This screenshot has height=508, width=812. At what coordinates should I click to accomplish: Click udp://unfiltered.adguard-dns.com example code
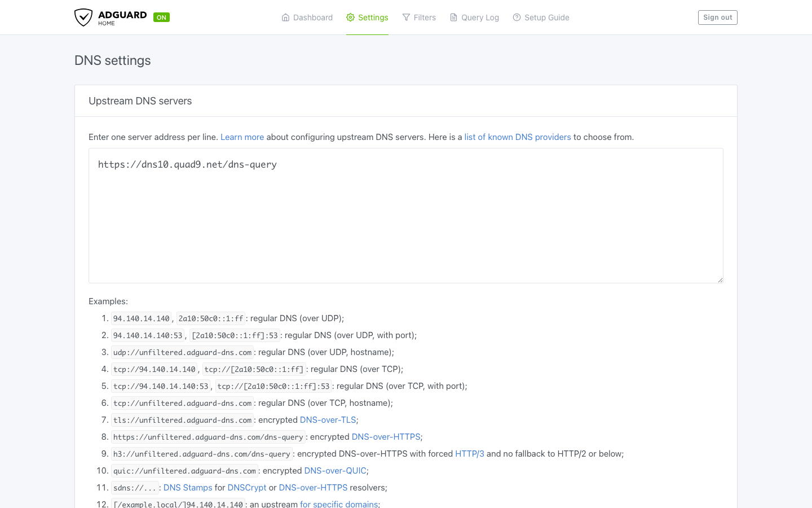tap(182, 352)
